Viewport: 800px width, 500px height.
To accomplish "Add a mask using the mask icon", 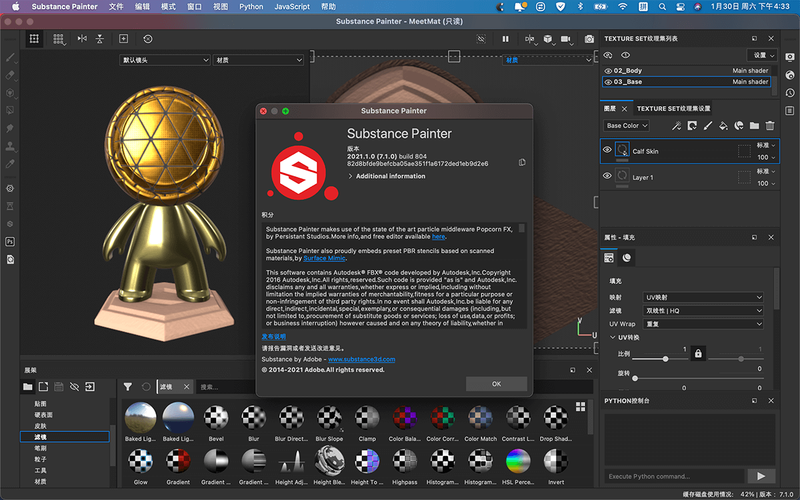I will coord(692,126).
